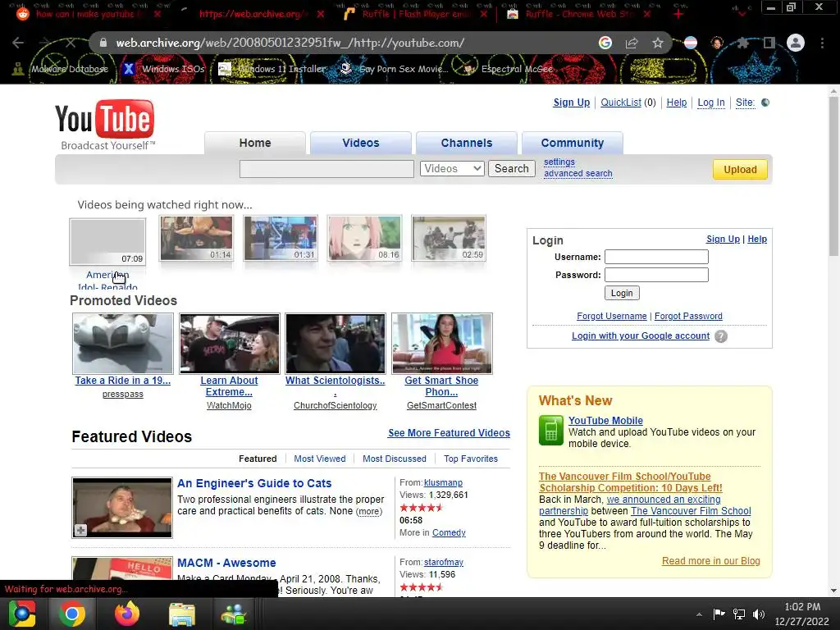Click the Search button
The height and width of the screenshot is (630, 840).
[512, 169]
